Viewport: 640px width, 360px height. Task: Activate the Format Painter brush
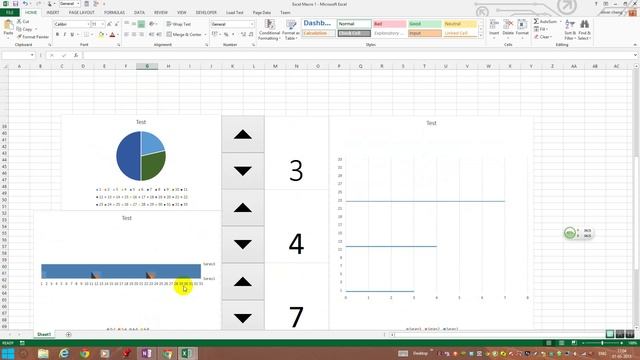click(x=19, y=37)
